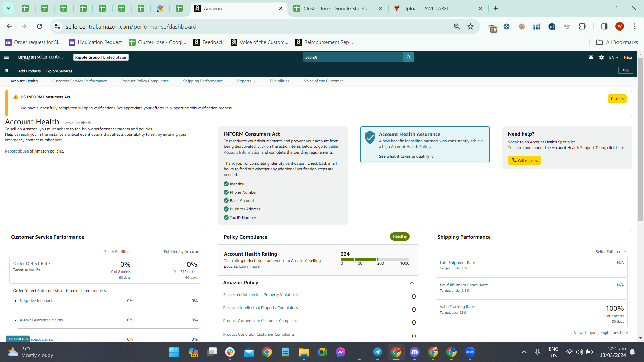Image resolution: width=644 pixels, height=362 pixels.
Task: Open See what it takes to qualify
Action: (407, 156)
